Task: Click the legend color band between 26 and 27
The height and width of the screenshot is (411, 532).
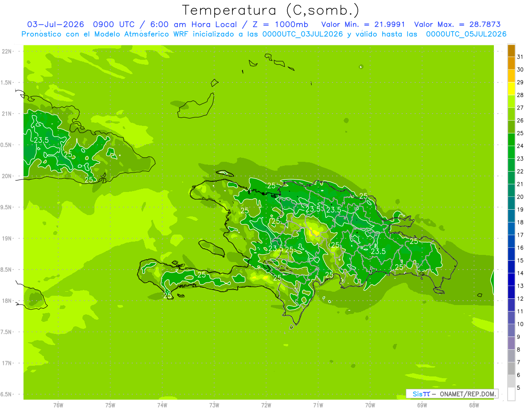Action: [x=511, y=114]
